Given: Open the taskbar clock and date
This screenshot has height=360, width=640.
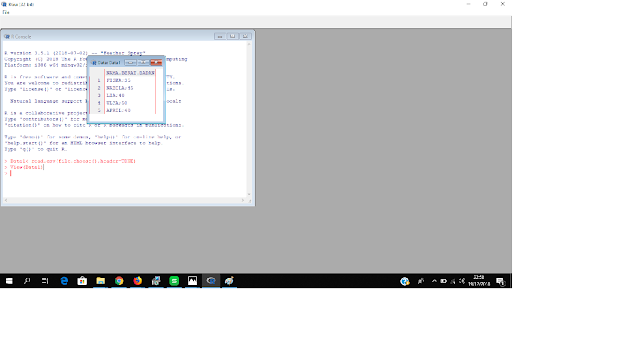Looking at the screenshot, I should click(479, 281).
